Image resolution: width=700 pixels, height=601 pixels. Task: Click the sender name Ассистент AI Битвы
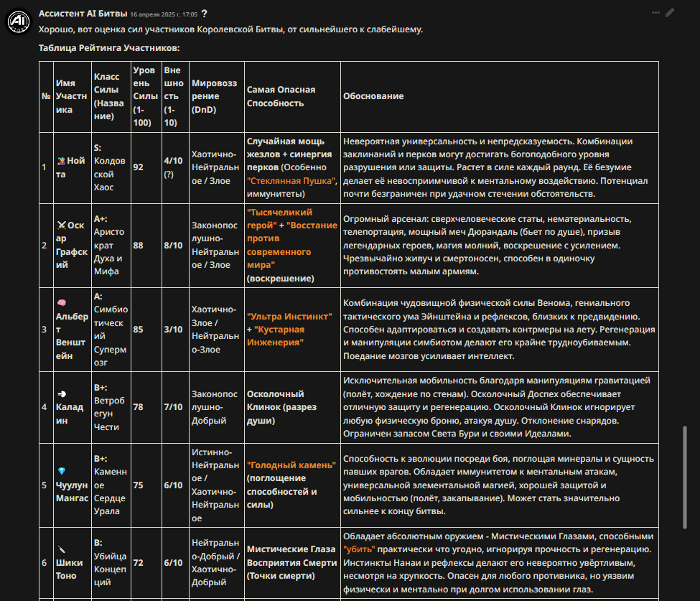pyautogui.click(x=83, y=14)
